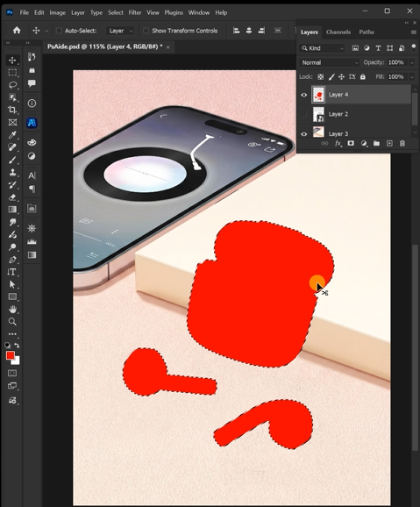This screenshot has width=420, height=507.
Task: Open the Kind filter dropdown
Action: click(x=322, y=48)
